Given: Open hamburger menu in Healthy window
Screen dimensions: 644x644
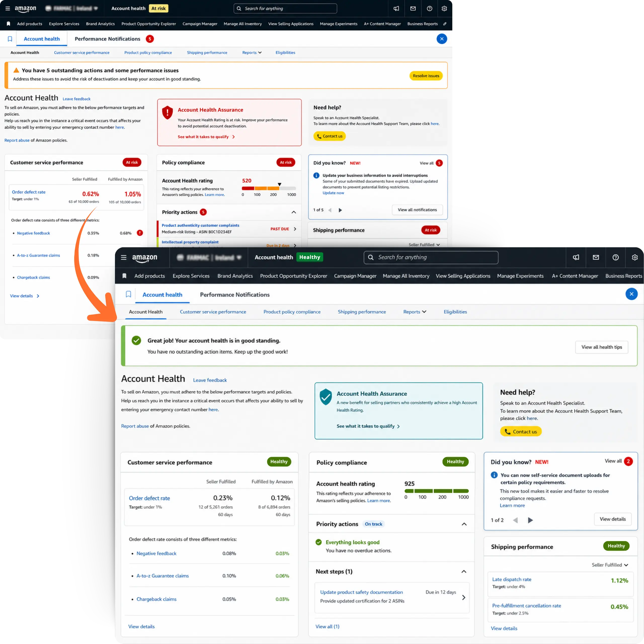Looking at the screenshot, I should point(124,257).
